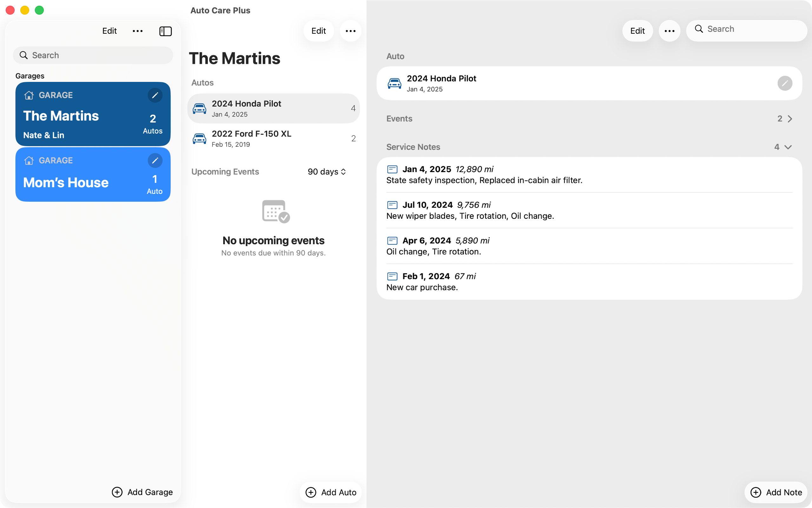The width and height of the screenshot is (812, 508).
Task: Click the Garages section label
Action: pyautogui.click(x=30, y=76)
